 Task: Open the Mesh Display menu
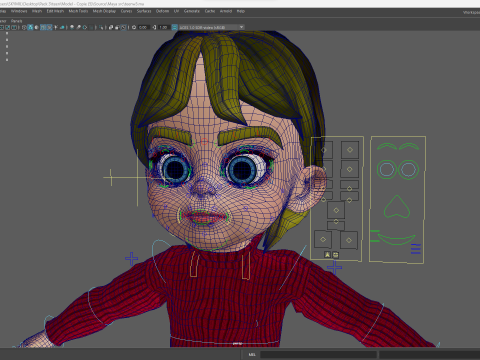(x=104, y=11)
